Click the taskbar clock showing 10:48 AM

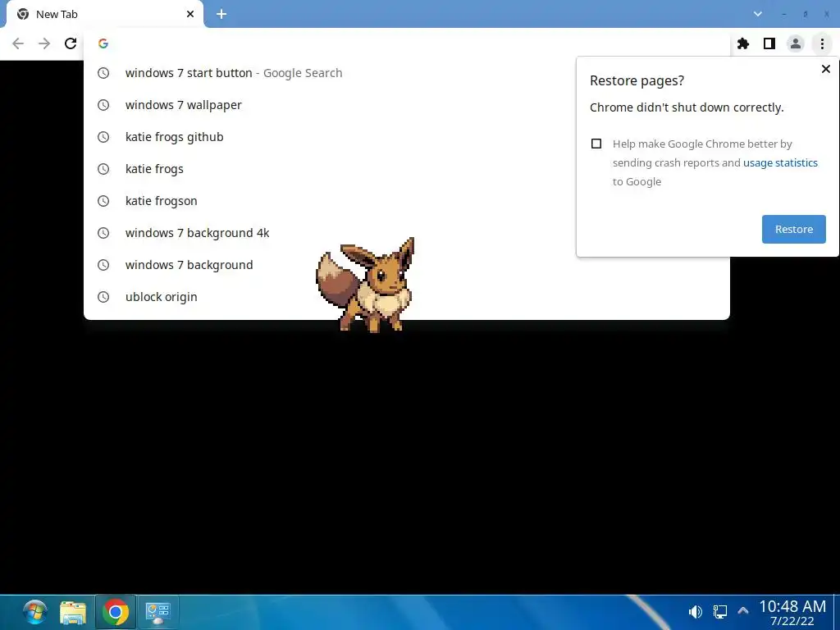(792, 613)
